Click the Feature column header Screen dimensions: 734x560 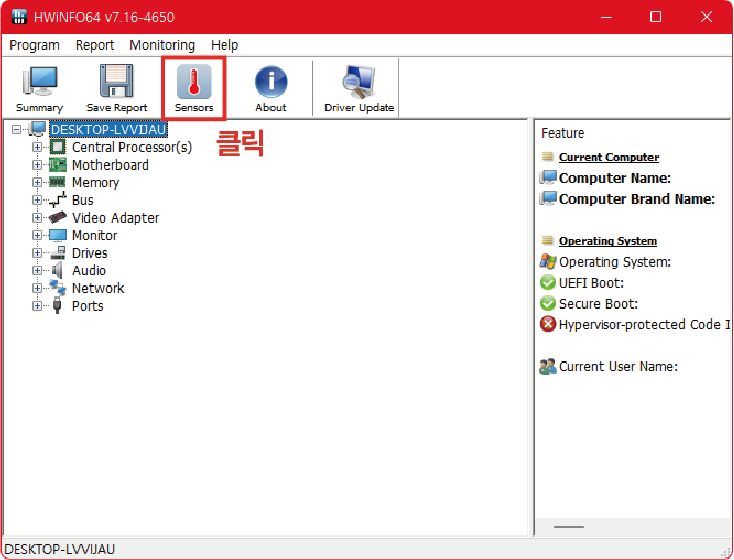pyautogui.click(x=563, y=133)
